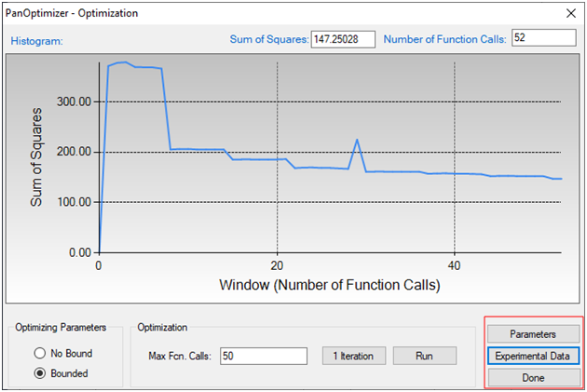This screenshot has width=587, height=392.
Task: Select the No Bound radio option
Action: [x=40, y=353]
